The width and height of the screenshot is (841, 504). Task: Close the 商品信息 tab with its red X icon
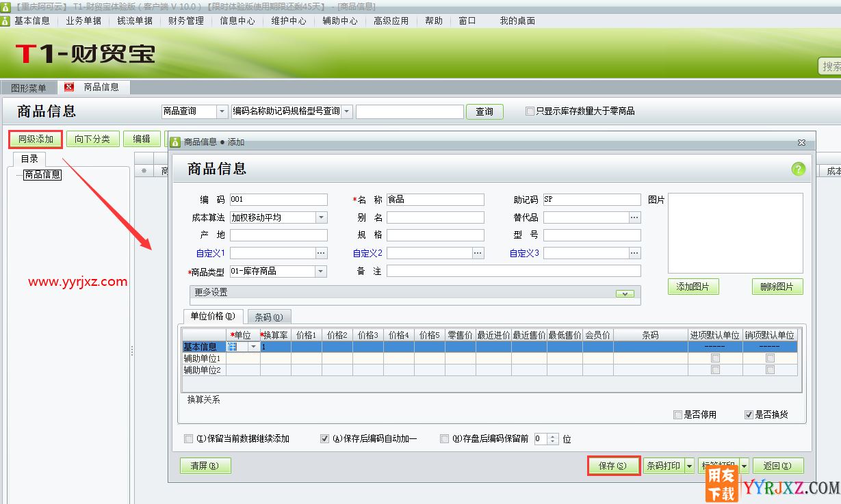click(68, 87)
